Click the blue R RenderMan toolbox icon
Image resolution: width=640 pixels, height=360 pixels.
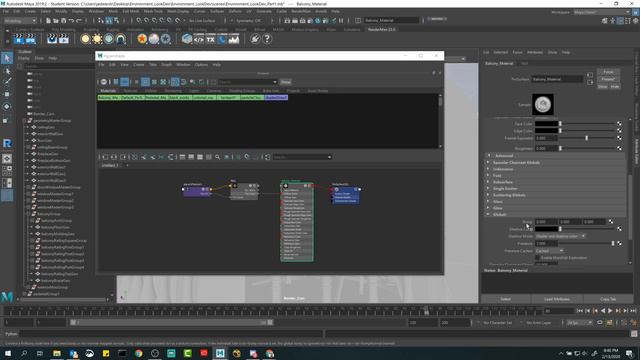pyautogui.click(x=7, y=143)
